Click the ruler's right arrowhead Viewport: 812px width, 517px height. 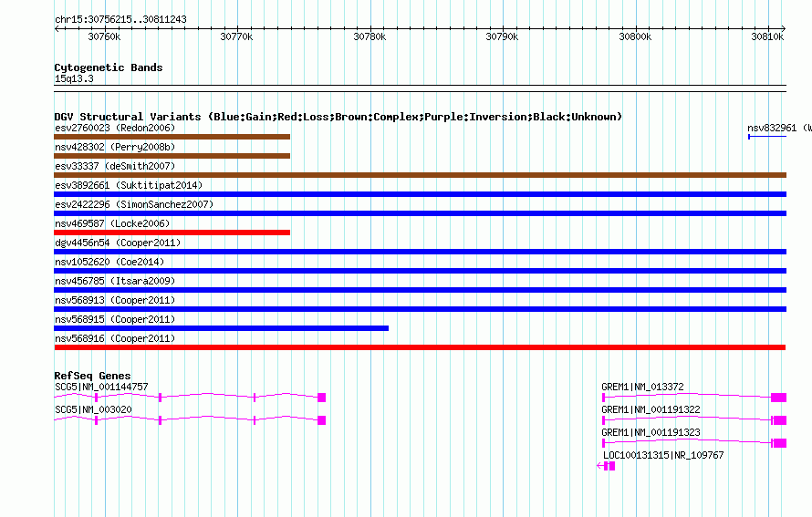784,28
